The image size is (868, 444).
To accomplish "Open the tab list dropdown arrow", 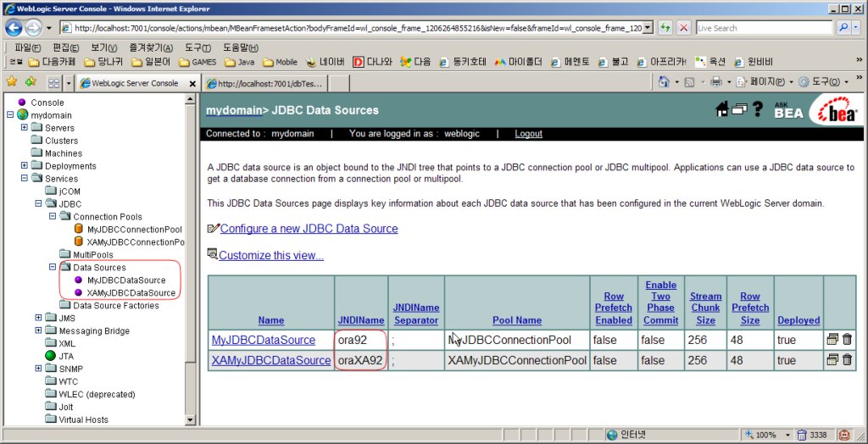I will click(x=69, y=83).
